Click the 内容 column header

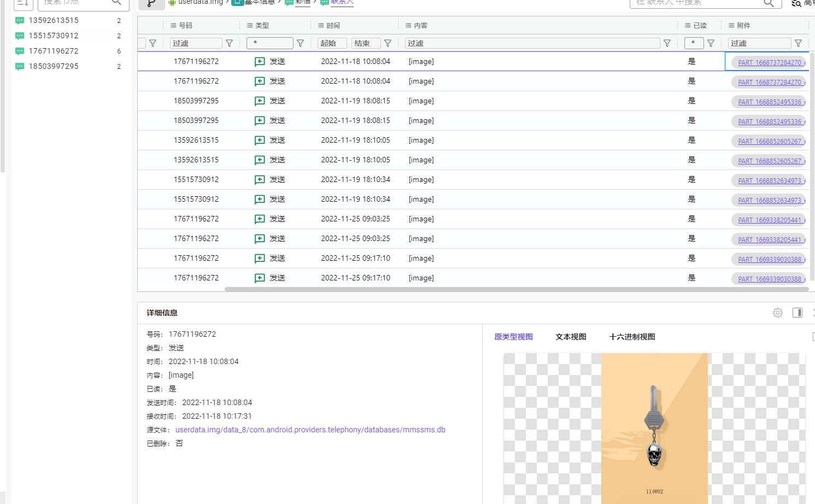(420, 26)
